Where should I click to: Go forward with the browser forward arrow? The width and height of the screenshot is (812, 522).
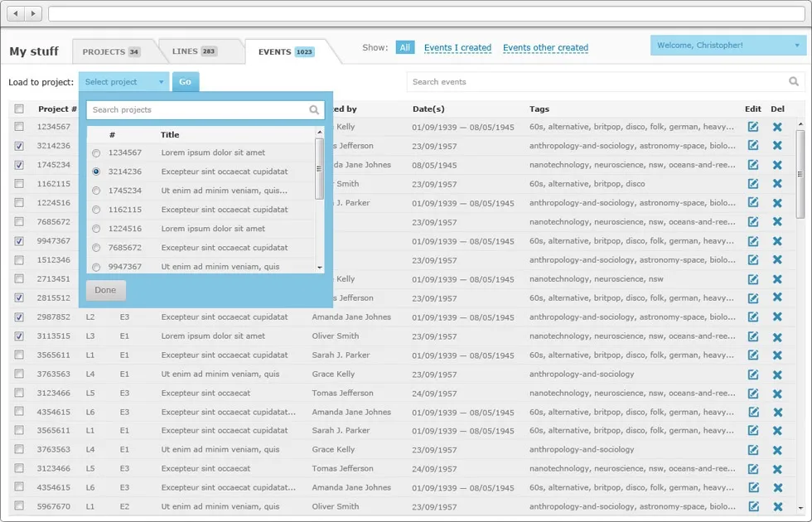33,13
